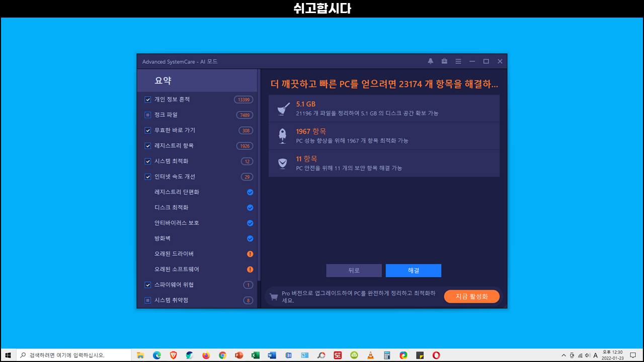The height and width of the screenshot is (362, 644).
Task: Open Word from the taskbar
Action: tap(272, 355)
